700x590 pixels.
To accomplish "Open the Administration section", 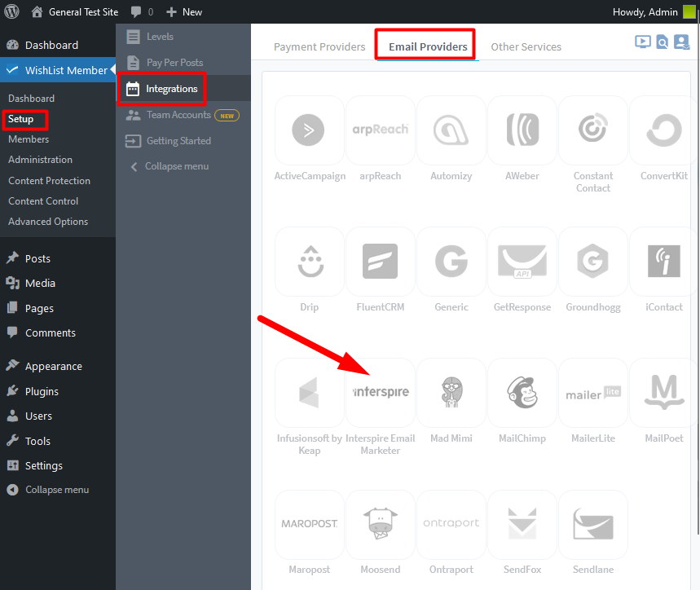I will pos(40,160).
